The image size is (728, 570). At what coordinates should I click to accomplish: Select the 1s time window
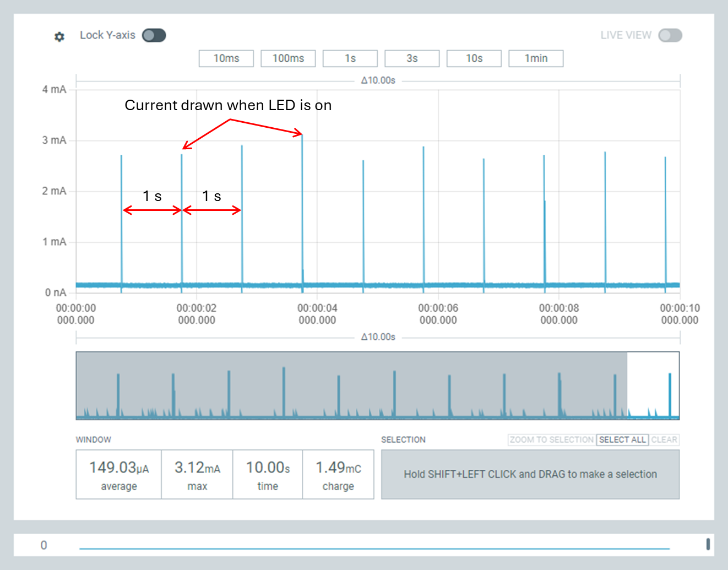point(350,58)
